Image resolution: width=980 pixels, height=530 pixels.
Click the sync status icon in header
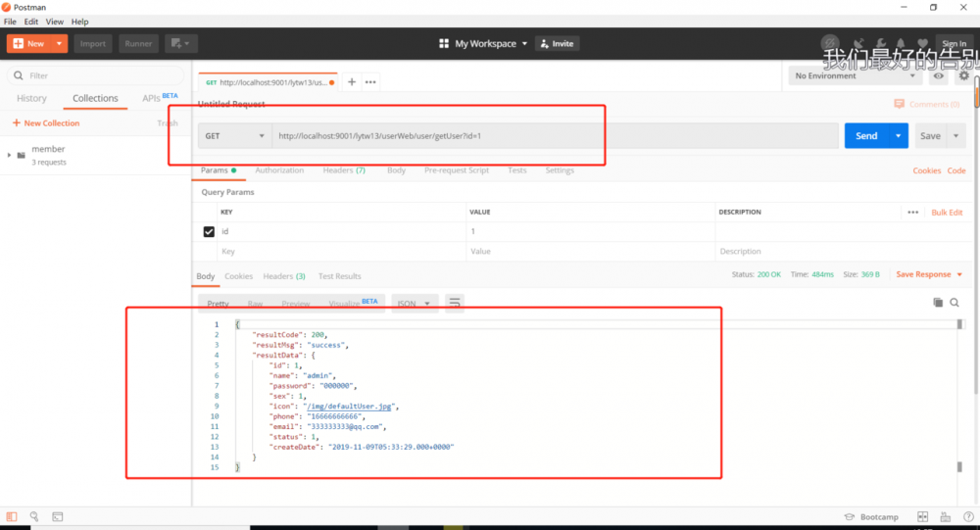click(830, 43)
